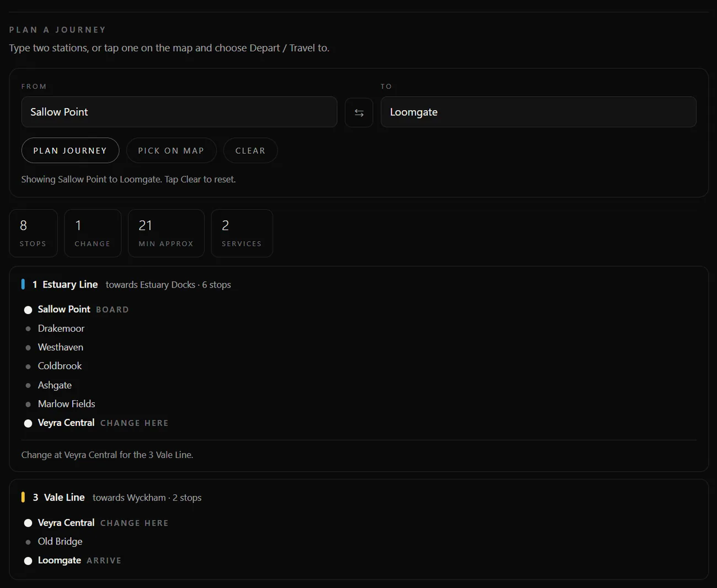This screenshot has height=588, width=717.
Task: Select Sallow Point boarding stop
Action: pos(64,310)
